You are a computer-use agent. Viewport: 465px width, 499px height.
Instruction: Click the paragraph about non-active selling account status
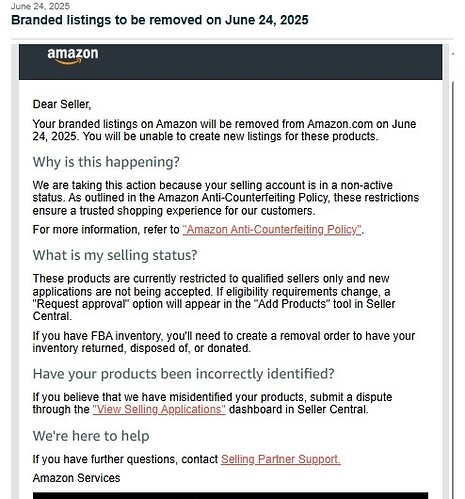pyautogui.click(x=226, y=198)
